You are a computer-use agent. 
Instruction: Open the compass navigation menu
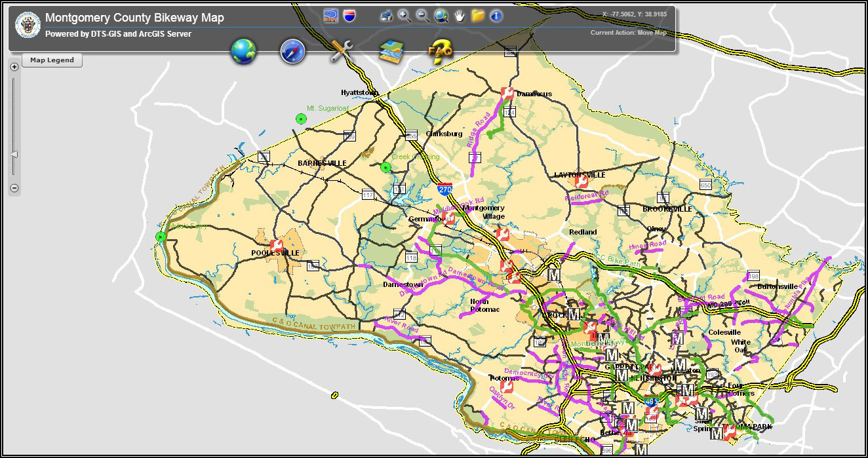pyautogui.click(x=292, y=51)
